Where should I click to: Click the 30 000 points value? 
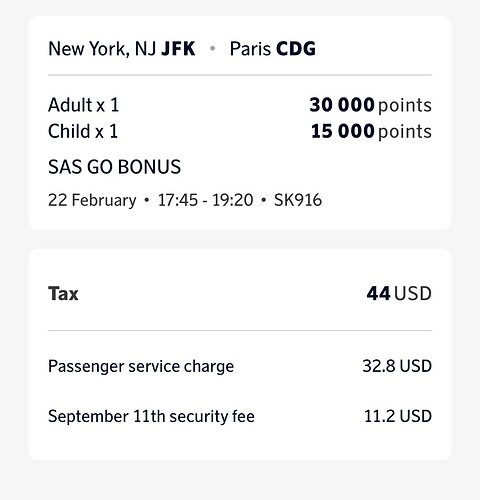point(371,105)
